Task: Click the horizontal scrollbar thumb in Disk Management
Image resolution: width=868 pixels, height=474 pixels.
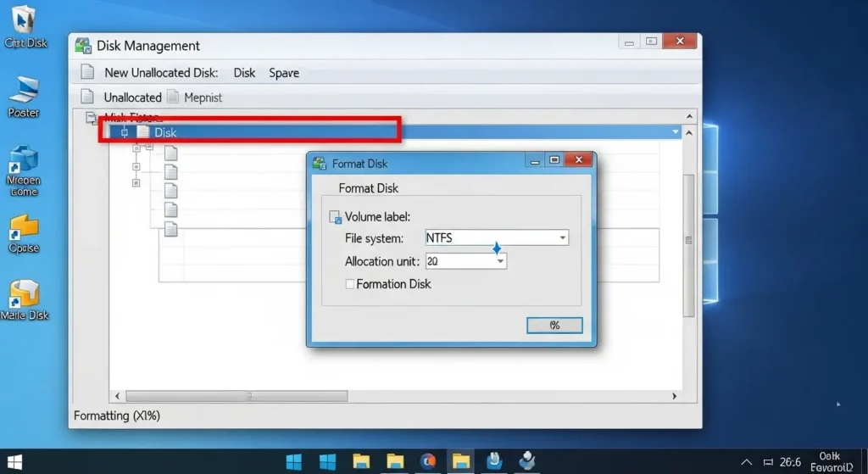Action: [236, 396]
